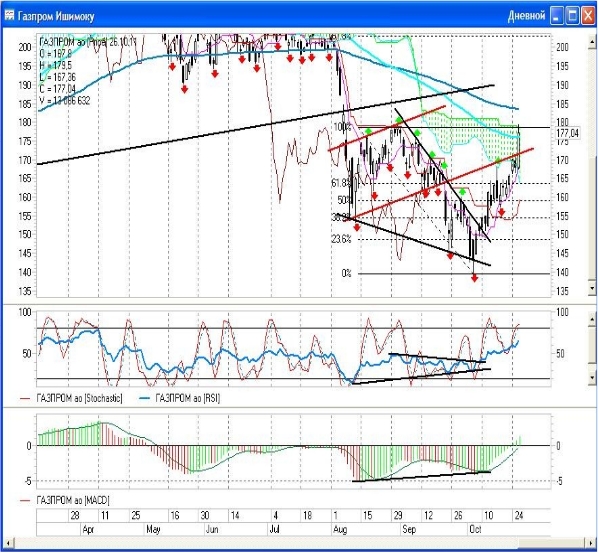
Task: Click the Stochastic pane vertical scrollbar thumb
Action: pos(592,344)
